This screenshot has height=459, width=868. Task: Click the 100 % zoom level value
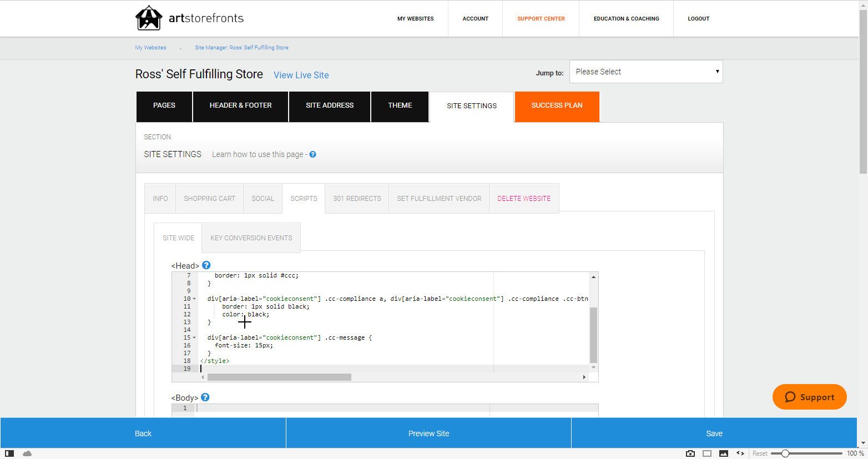click(855, 453)
